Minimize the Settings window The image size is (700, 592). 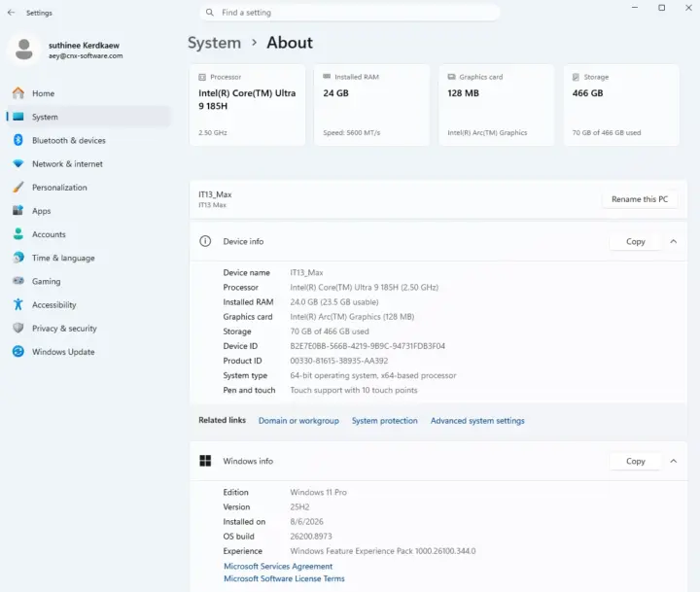pos(634,8)
